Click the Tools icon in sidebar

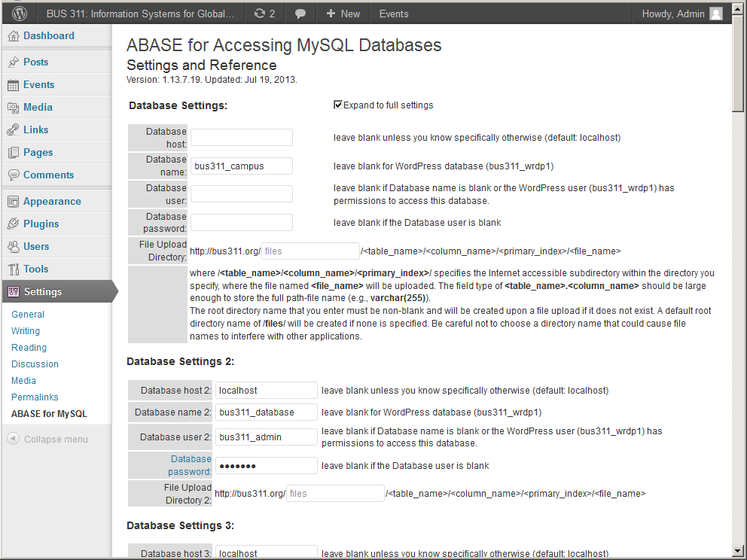13,269
